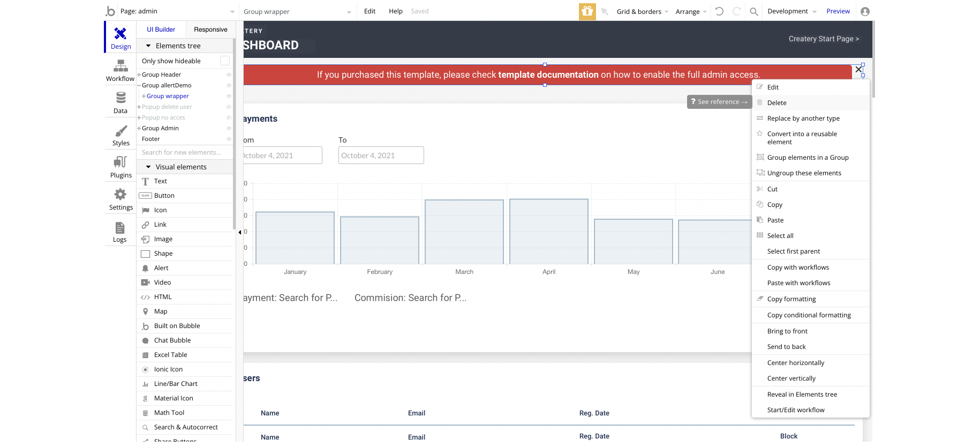The image size is (980, 446).
Task: Enable the Only show hideable checkbox
Action: pyautogui.click(x=225, y=61)
